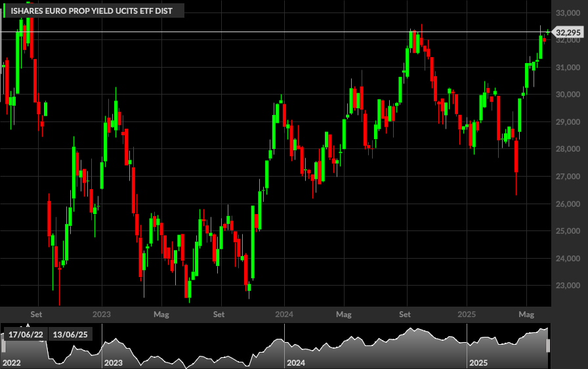This screenshot has height=369, width=588.
Task: Click the 2022 label in navigator
Action: click(12, 362)
